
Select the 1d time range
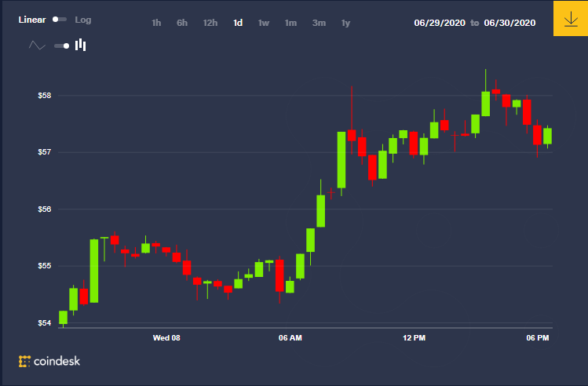[238, 23]
